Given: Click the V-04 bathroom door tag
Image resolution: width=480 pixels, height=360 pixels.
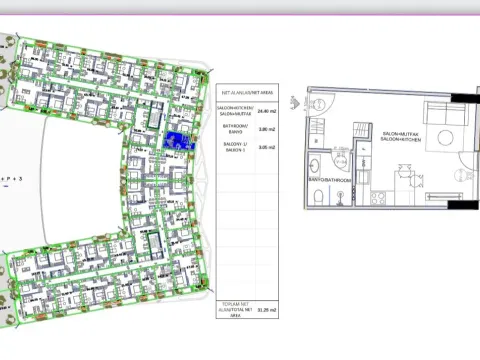Looking at the screenshot, I should 340,162.
